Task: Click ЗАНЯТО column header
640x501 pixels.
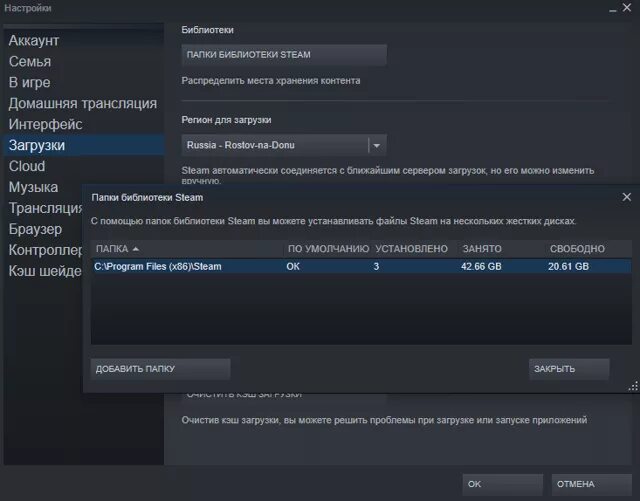Action: (x=482, y=249)
